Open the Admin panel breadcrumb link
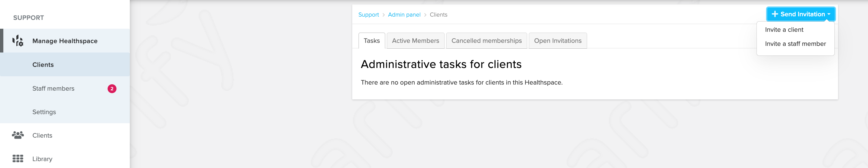Image resolution: width=868 pixels, height=168 pixels. tap(404, 15)
